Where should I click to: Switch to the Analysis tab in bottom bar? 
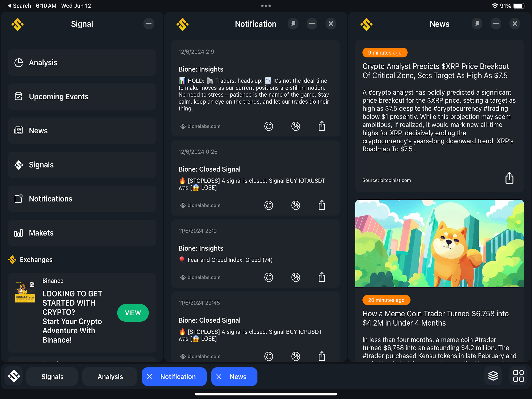(x=110, y=376)
